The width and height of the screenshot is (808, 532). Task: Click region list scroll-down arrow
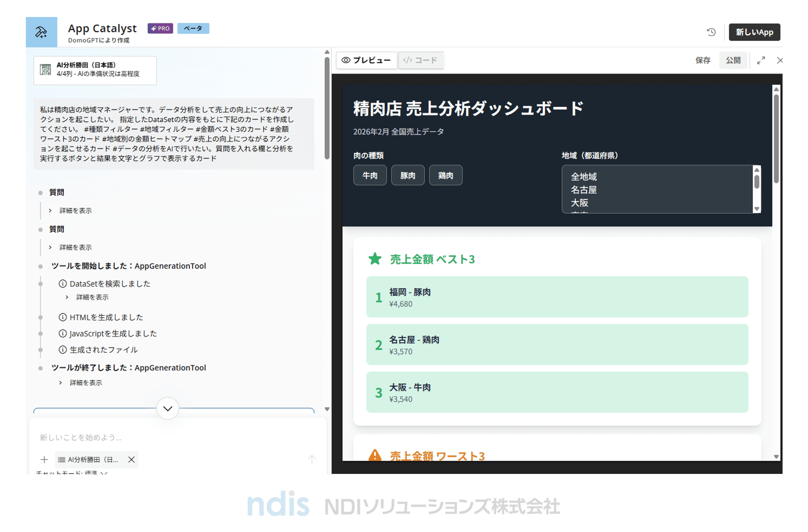757,209
